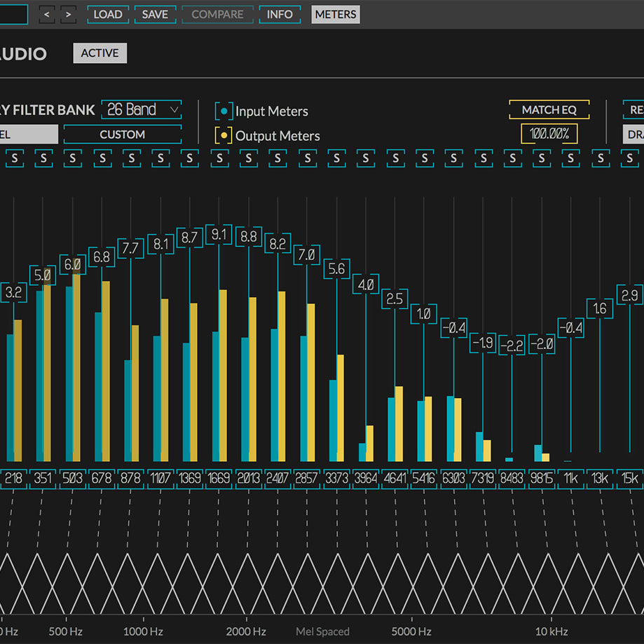Solo the 218 Hz band
This screenshot has height=644, width=644.
click(15, 158)
